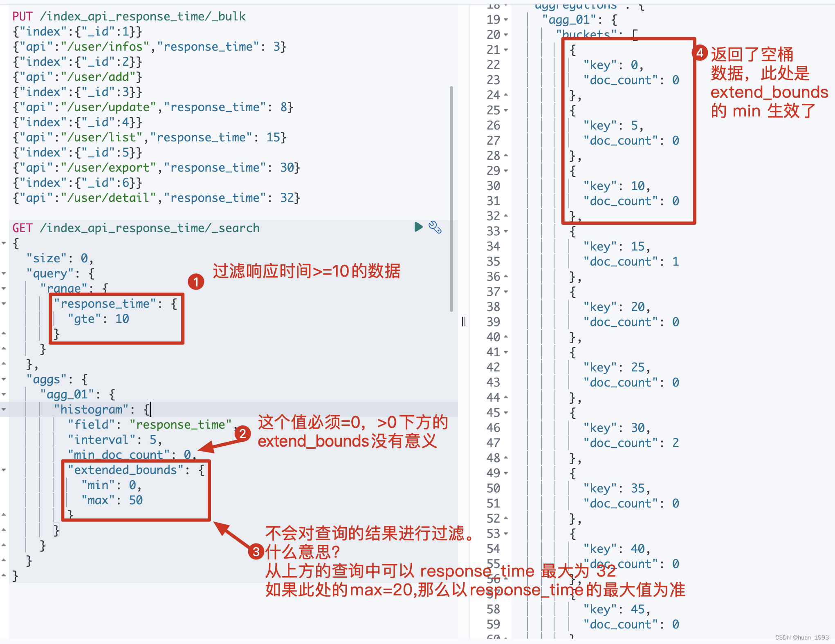835x644 pixels.
Task: Click the GET /index_api_response_time/_search line
Action: 136,228
